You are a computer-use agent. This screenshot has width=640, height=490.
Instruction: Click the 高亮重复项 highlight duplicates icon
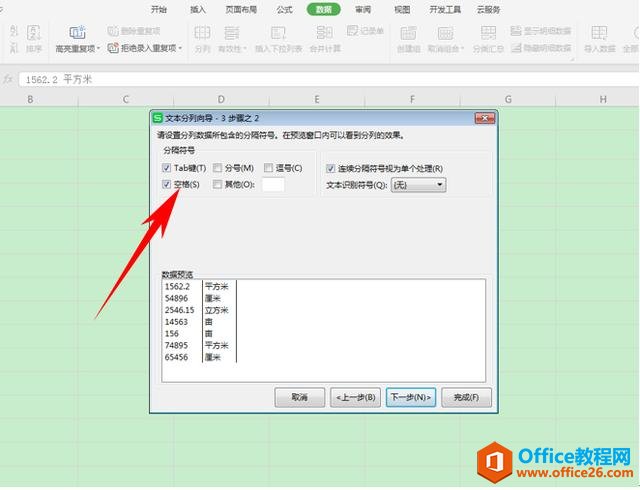pos(77,33)
